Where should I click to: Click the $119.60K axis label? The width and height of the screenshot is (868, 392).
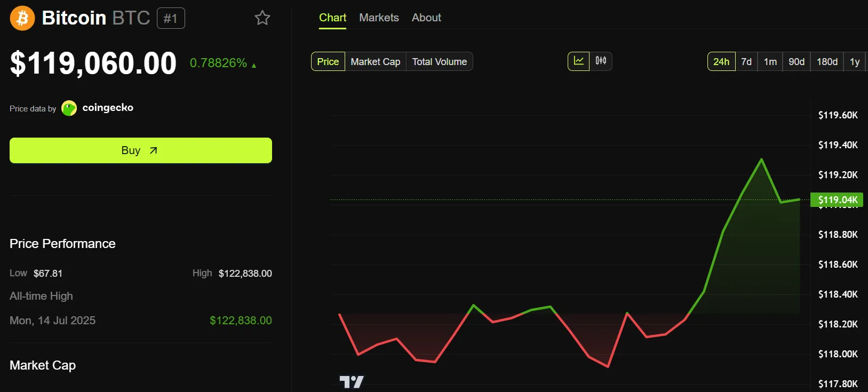(838, 115)
